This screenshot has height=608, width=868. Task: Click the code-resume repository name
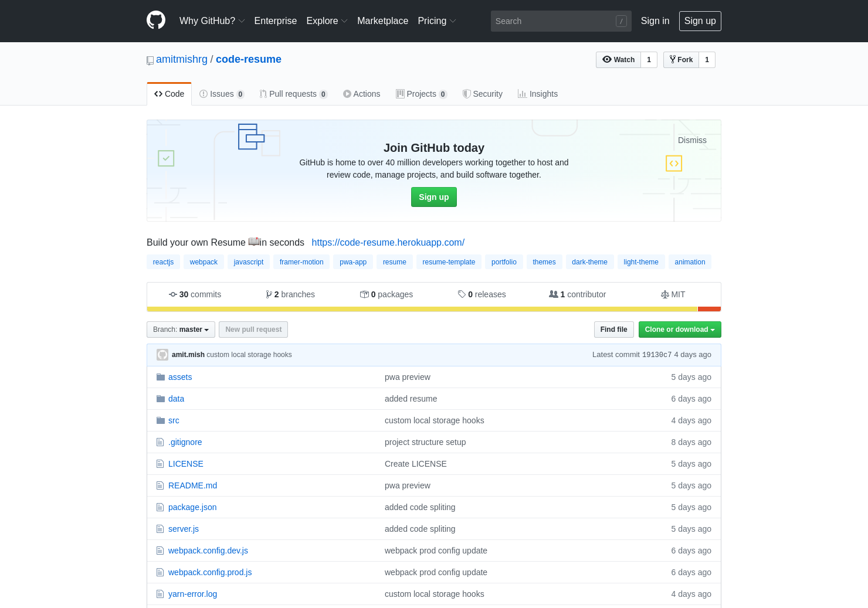(249, 59)
